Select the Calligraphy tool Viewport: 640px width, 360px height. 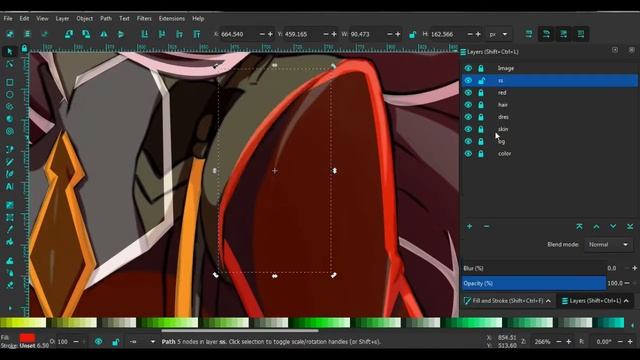9,174
